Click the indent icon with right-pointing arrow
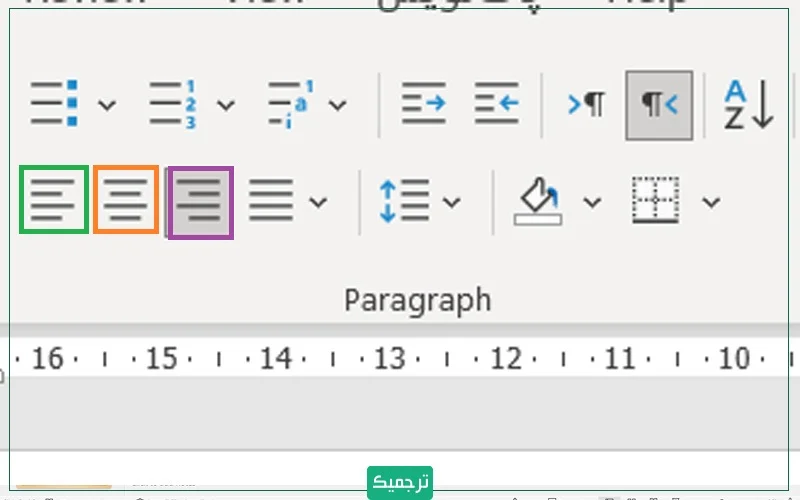The width and height of the screenshot is (800, 500). point(423,103)
